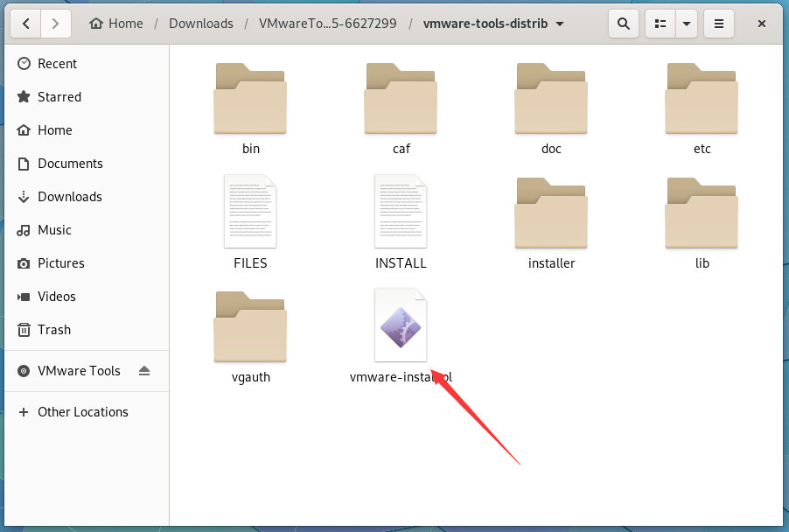The image size is (789, 532).
Task: Select the lib folder icon
Action: [x=702, y=213]
